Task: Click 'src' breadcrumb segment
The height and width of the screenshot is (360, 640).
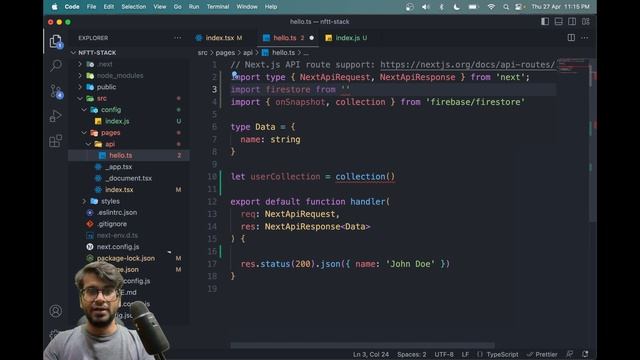Action: 202,53
